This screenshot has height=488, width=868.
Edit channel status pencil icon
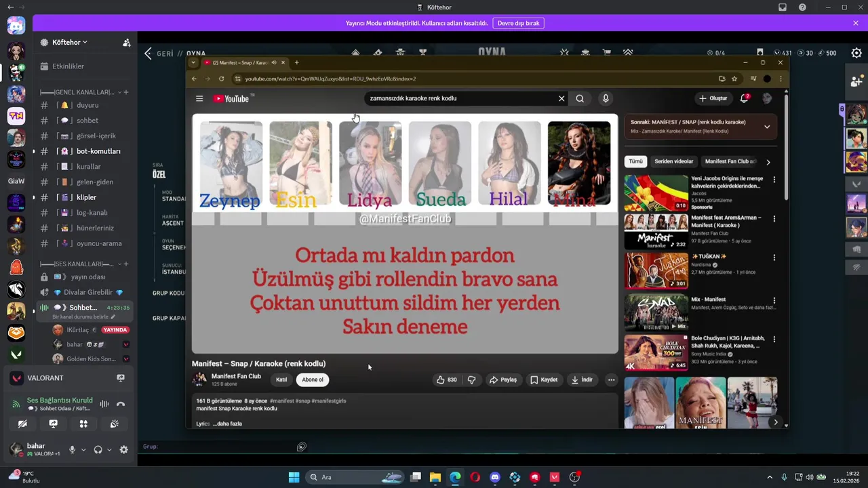tap(113, 317)
